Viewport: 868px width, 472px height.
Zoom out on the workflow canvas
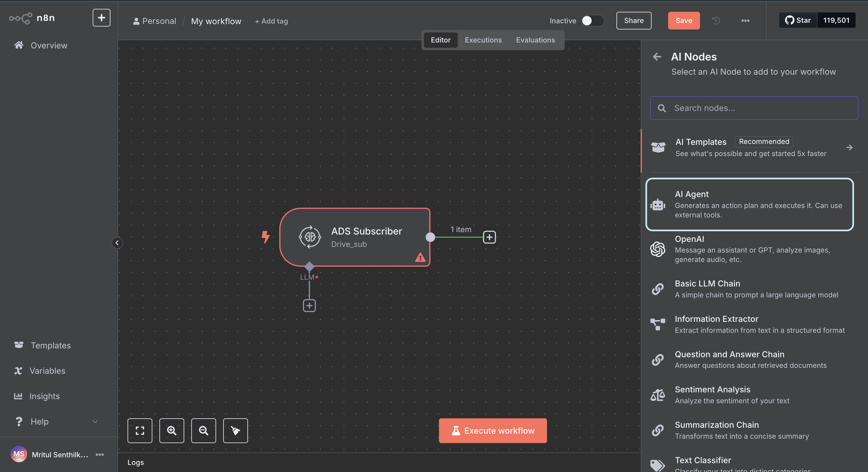point(203,430)
